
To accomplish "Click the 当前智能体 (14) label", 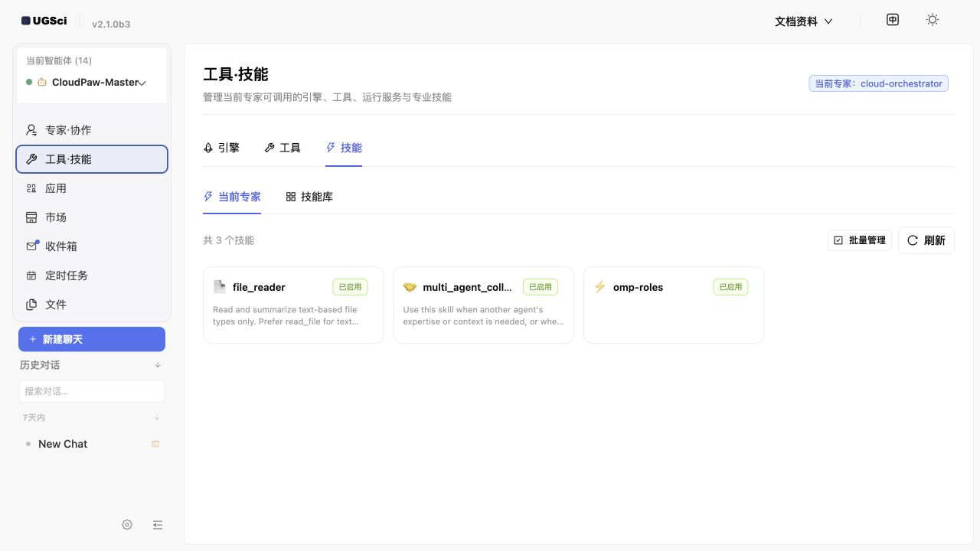I will point(59,61).
